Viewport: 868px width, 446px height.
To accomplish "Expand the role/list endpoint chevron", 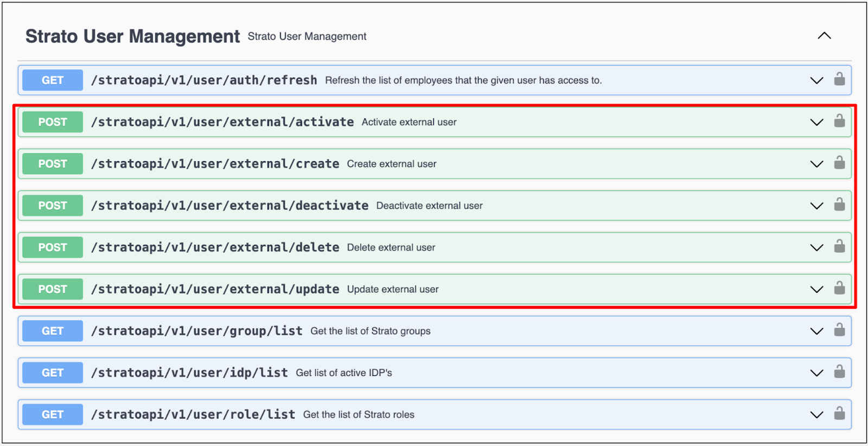I will click(816, 415).
